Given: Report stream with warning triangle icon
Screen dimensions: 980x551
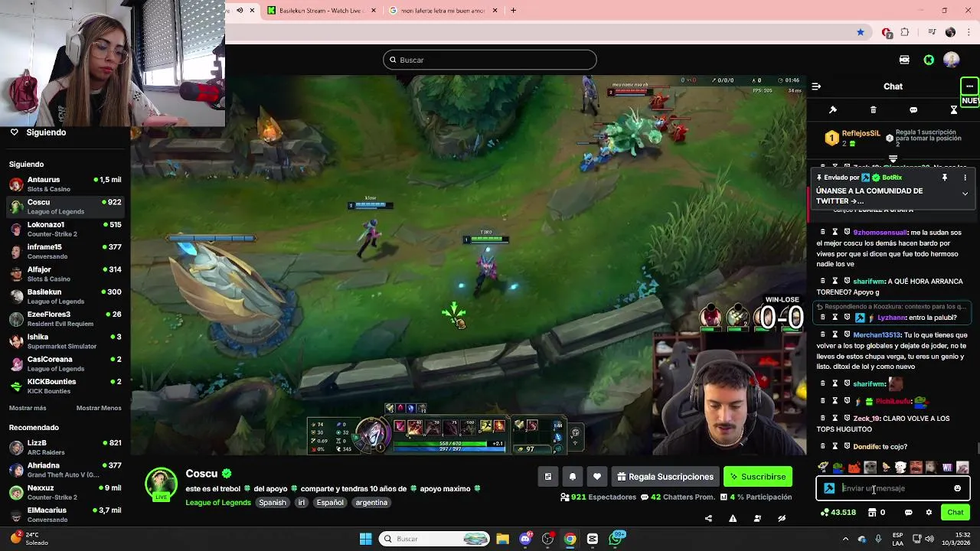Looking at the screenshot, I should [733, 518].
